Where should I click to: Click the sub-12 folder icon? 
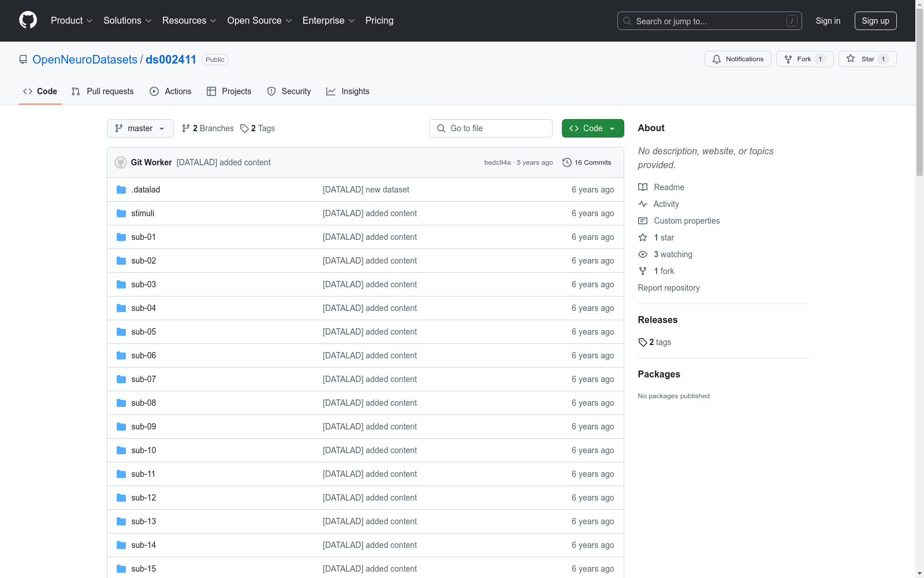click(121, 498)
